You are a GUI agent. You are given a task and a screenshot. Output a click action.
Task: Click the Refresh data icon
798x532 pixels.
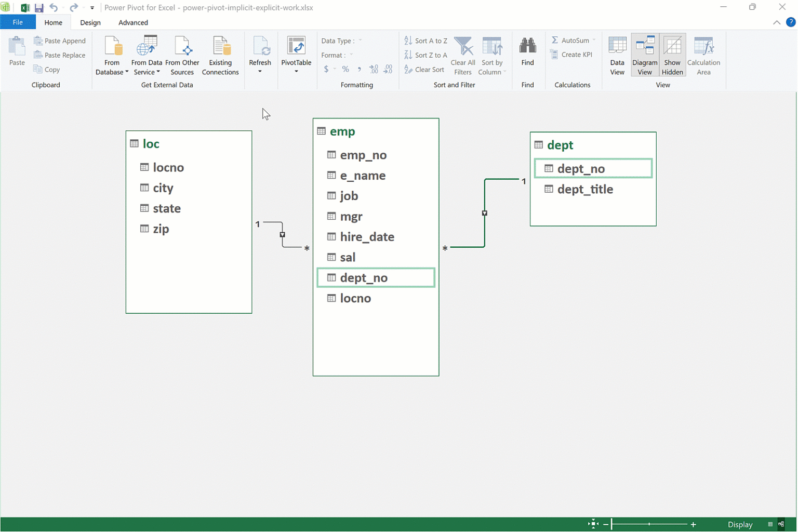(260, 47)
